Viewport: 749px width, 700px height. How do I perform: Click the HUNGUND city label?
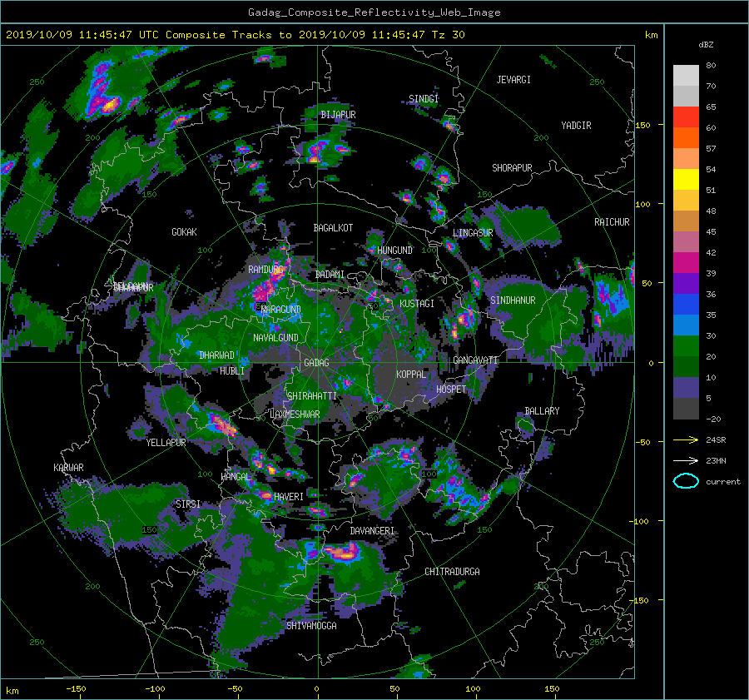pos(394,251)
